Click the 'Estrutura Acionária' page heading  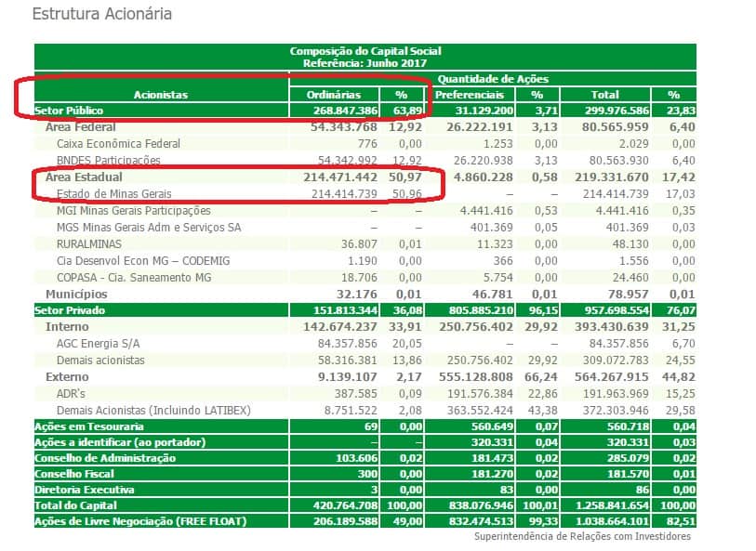[x=101, y=15]
